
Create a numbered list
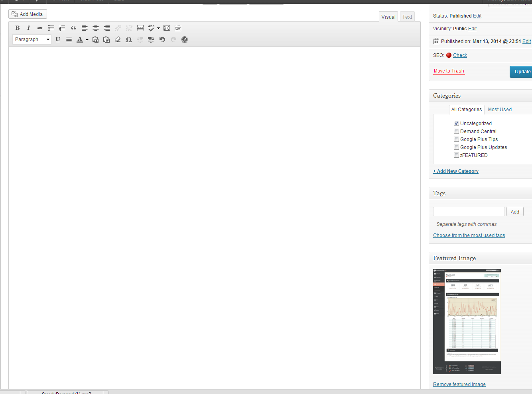click(62, 28)
